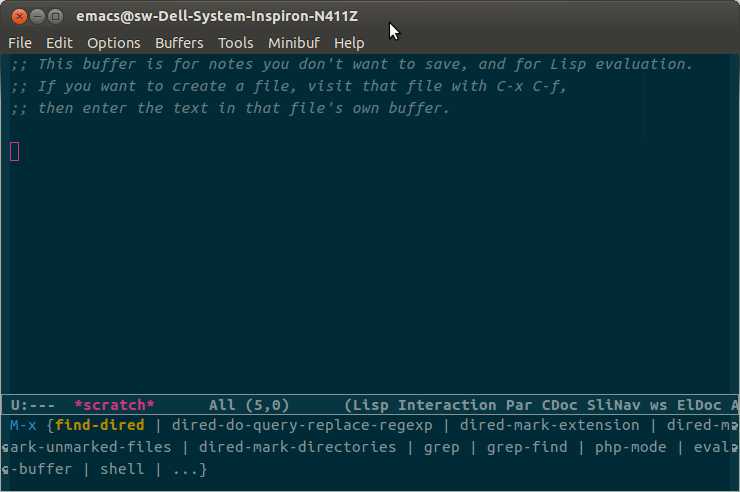
Task: Close the Emacs window
Action: click(x=17, y=16)
